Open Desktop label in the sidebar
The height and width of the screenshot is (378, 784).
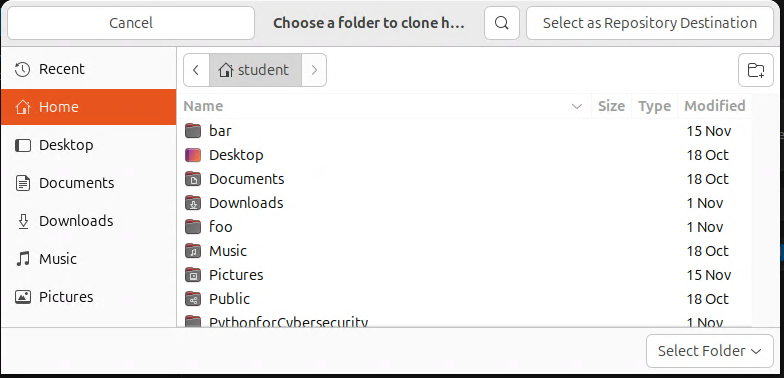point(66,145)
